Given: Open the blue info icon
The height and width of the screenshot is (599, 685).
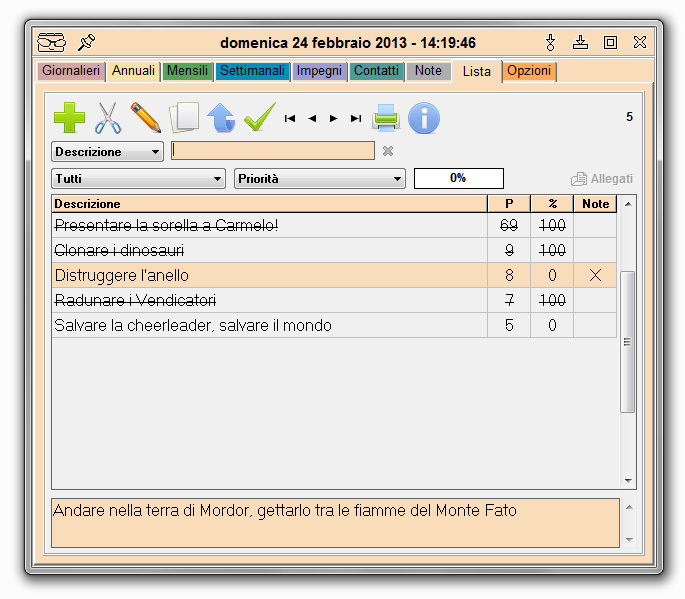Looking at the screenshot, I should 424,118.
